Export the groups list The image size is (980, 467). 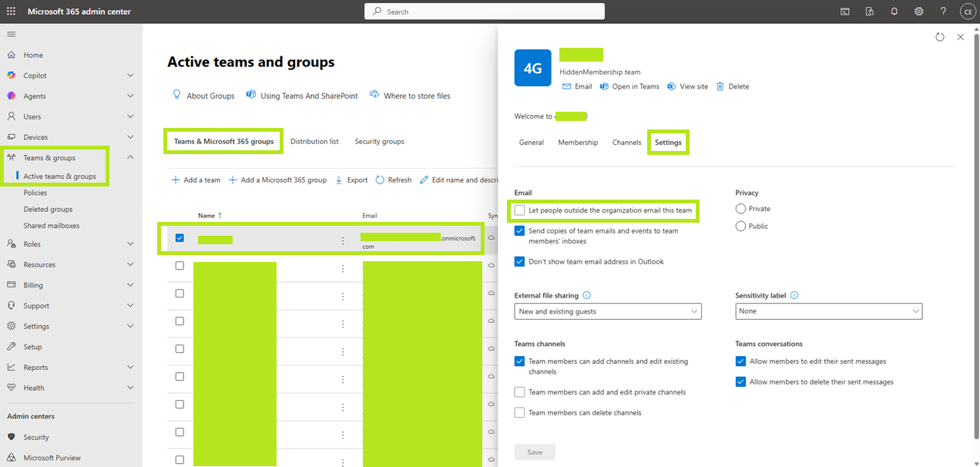(351, 180)
